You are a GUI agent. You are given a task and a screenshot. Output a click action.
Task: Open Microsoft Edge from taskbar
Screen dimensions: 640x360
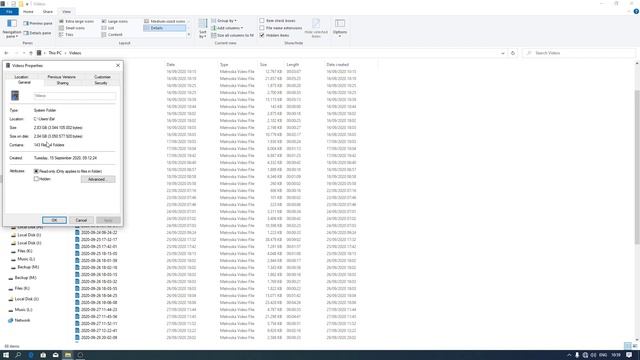point(31,355)
